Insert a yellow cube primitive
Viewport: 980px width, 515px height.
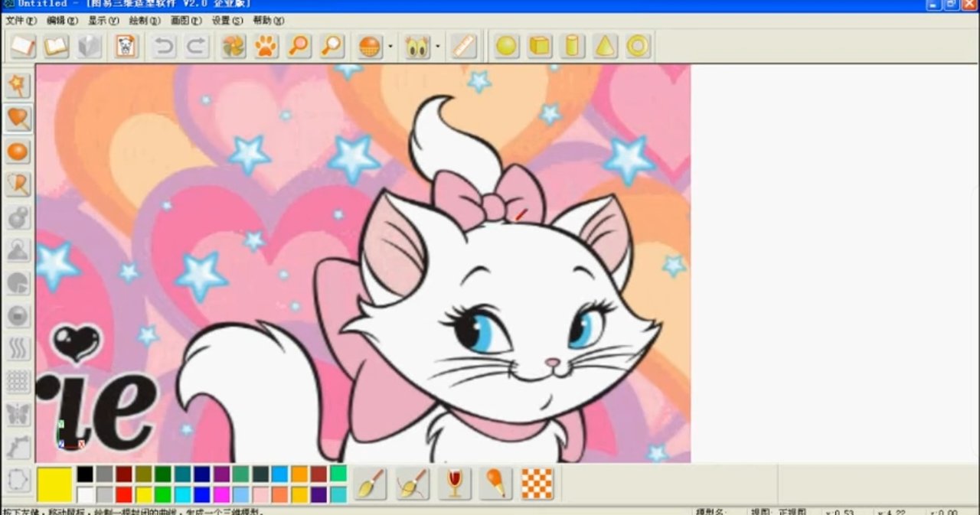[x=540, y=47]
